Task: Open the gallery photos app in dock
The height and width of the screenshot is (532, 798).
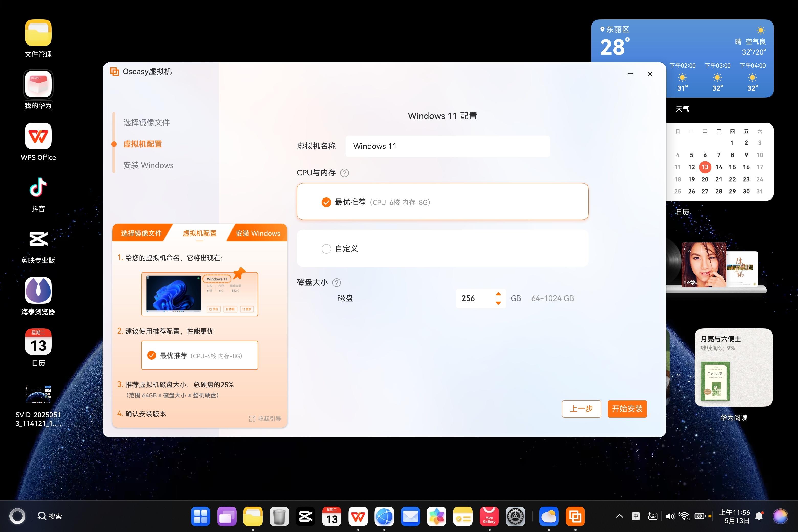Action: (437, 516)
